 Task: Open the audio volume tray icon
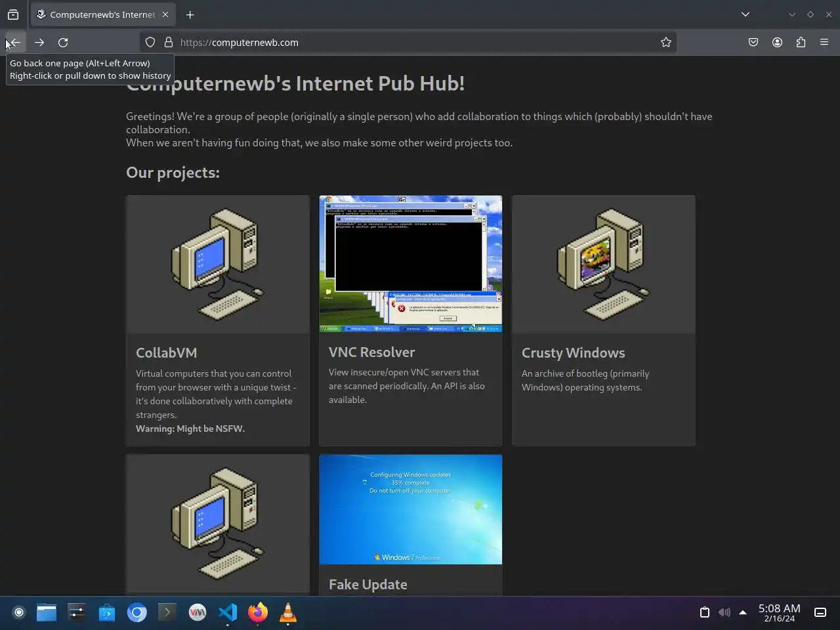(724, 612)
